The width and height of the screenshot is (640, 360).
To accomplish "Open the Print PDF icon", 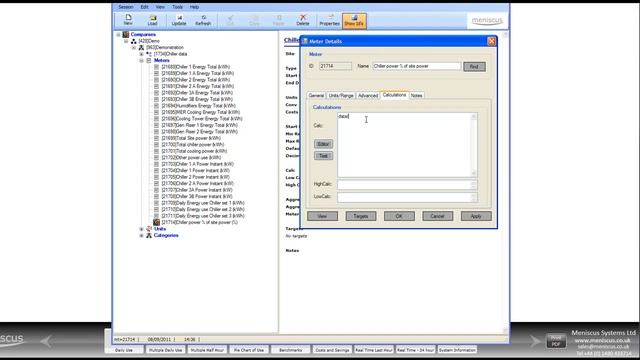I will point(556,341).
